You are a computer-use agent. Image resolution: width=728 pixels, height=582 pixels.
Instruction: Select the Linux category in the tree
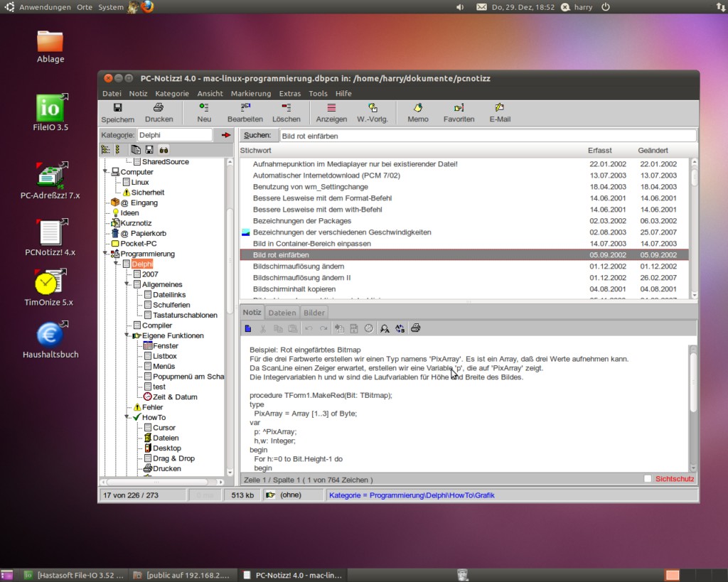point(140,182)
